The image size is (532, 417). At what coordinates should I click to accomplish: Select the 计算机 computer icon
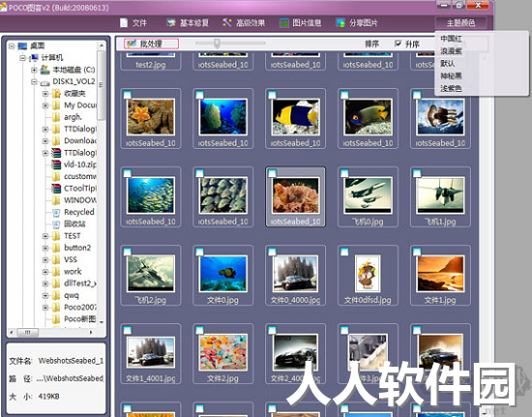(x=34, y=58)
